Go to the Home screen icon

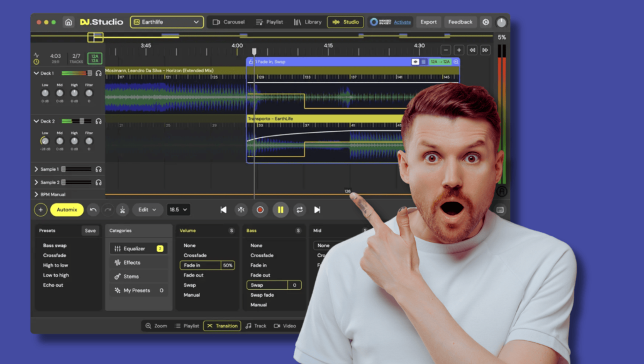[x=69, y=22]
